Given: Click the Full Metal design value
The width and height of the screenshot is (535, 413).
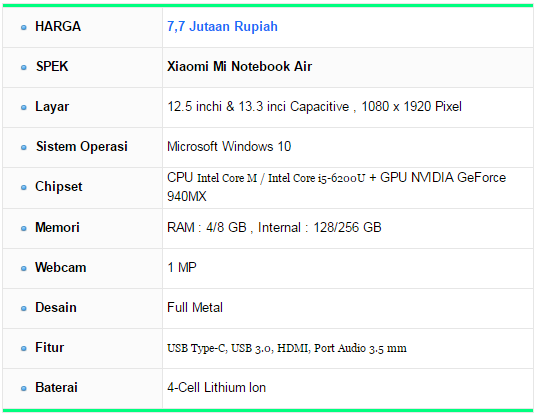Looking at the screenshot, I should [x=195, y=307].
